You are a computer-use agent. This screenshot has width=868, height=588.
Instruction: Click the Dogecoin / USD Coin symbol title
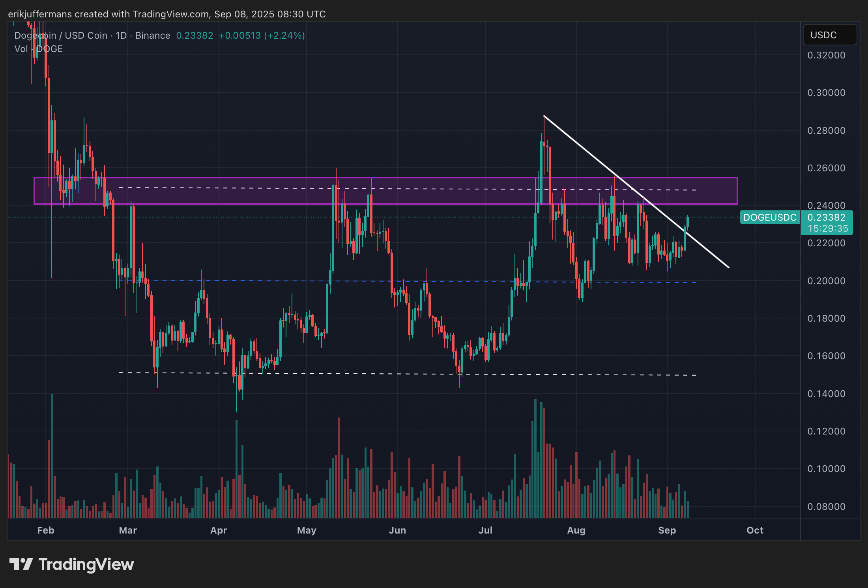(x=61, y=36)
